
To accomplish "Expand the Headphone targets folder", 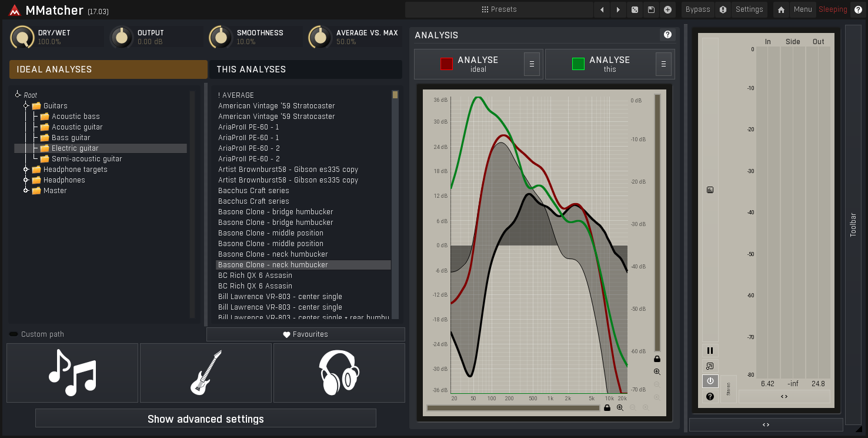I will 25,169.
